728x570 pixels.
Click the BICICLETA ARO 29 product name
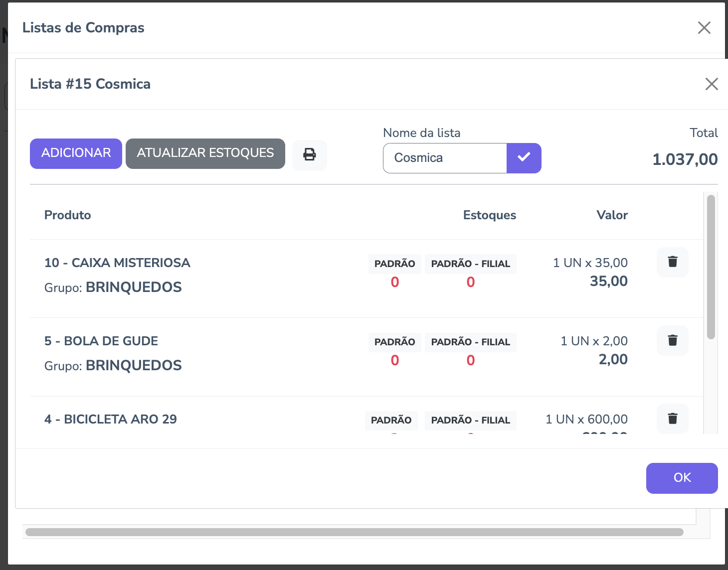coord(111,420)
